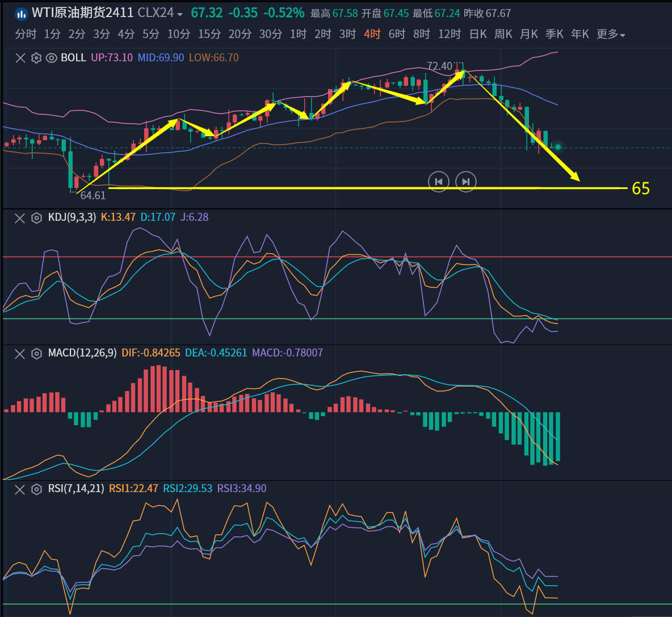Remove the KDJ indicator panel
672x617 pixels.
[20, 218]
